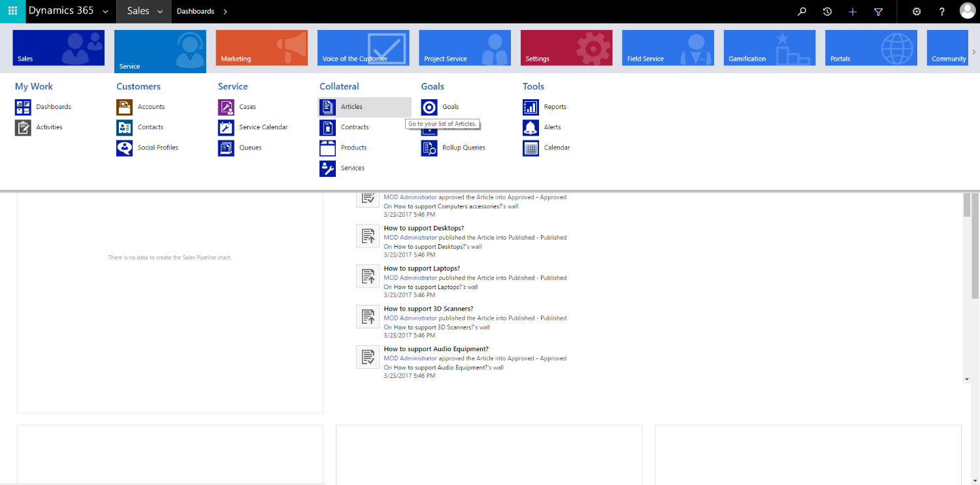Show more module tiles with right arrow

point(974,51)
